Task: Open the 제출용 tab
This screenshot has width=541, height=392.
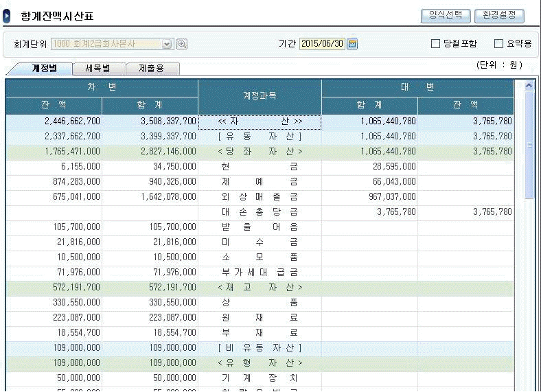Action: [152, 69]
